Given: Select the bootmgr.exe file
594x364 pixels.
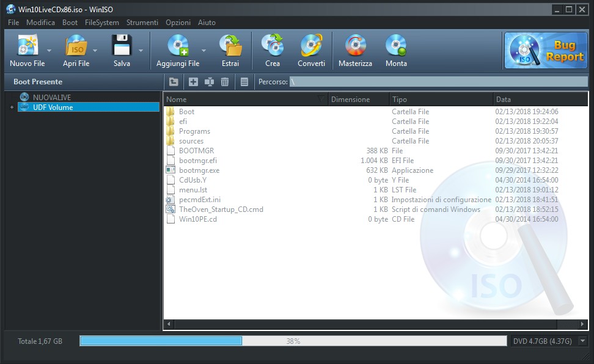Looking at the screenshot, I should click(199, 170).
